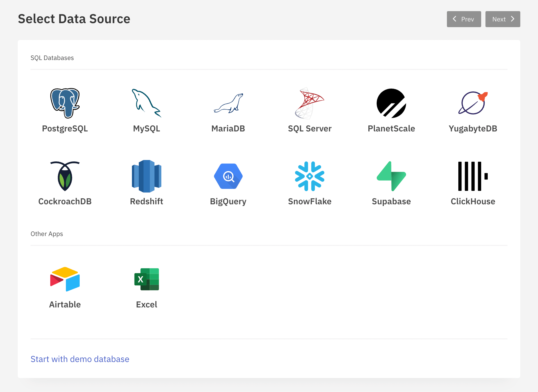This screenshot has height=392, width=538.
Task: Click the BigQuery label text
Action: click(228, 202)
